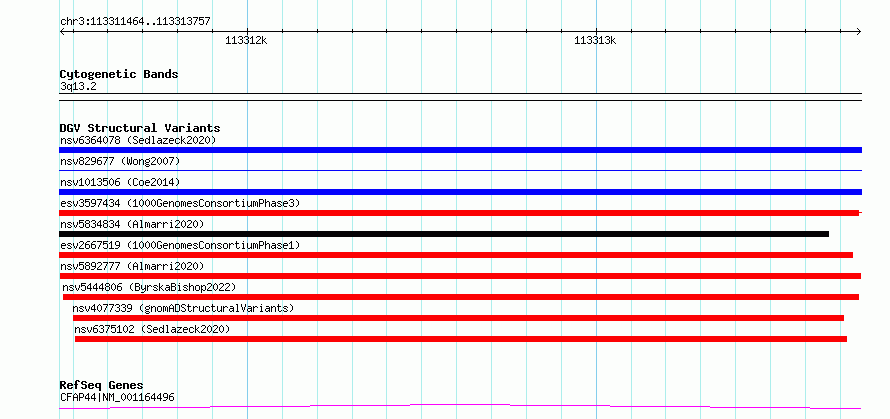
Task: Click the red bar for esv3597434
Action: [459, 213]
